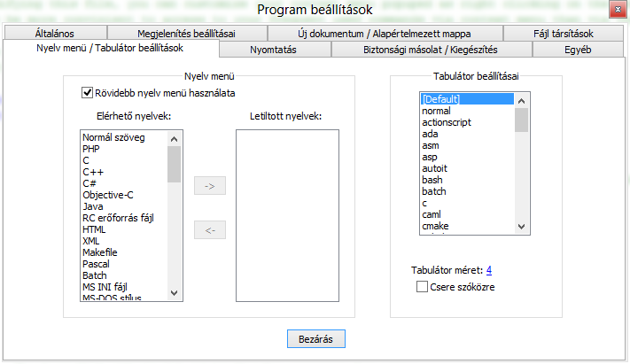Select Makefile in the Elérhető nyelvek list
The height and width of the screenshot is (364, 630).
pyautogui.click(x=101, y=252)
